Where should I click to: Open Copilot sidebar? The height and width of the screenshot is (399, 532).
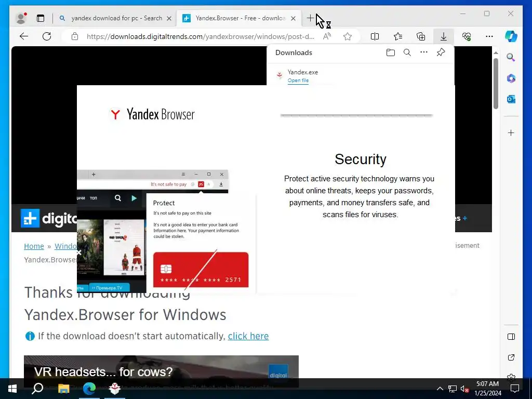click(511, 36)
